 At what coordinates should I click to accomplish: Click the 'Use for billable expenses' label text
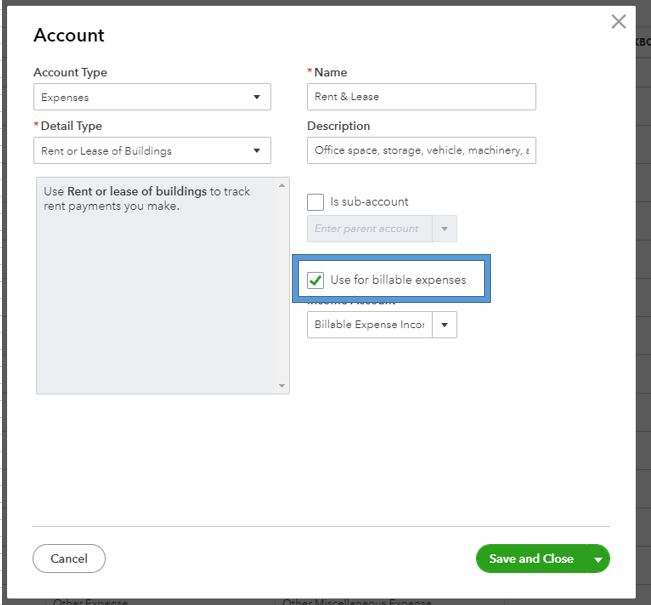(398, 280)
